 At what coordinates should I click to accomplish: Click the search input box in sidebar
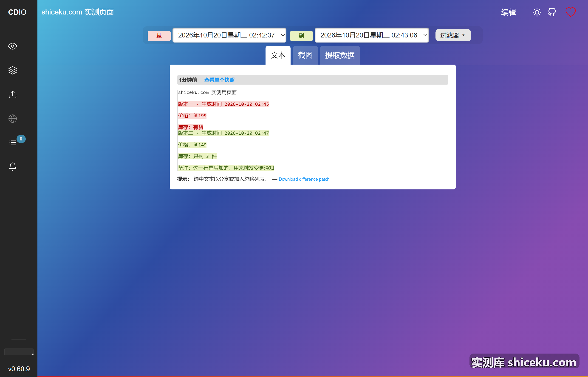pyautogui.click(x=19, y=352)
